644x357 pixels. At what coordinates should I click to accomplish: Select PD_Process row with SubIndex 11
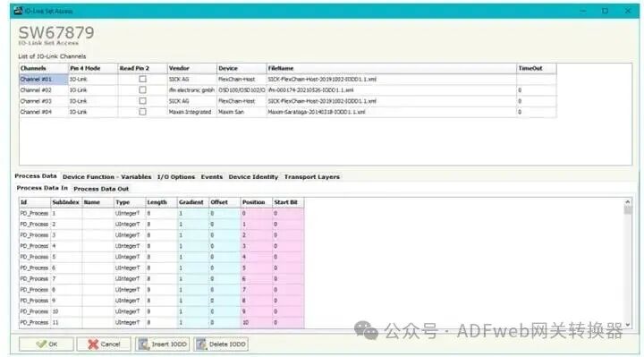[x=162, y=322]
